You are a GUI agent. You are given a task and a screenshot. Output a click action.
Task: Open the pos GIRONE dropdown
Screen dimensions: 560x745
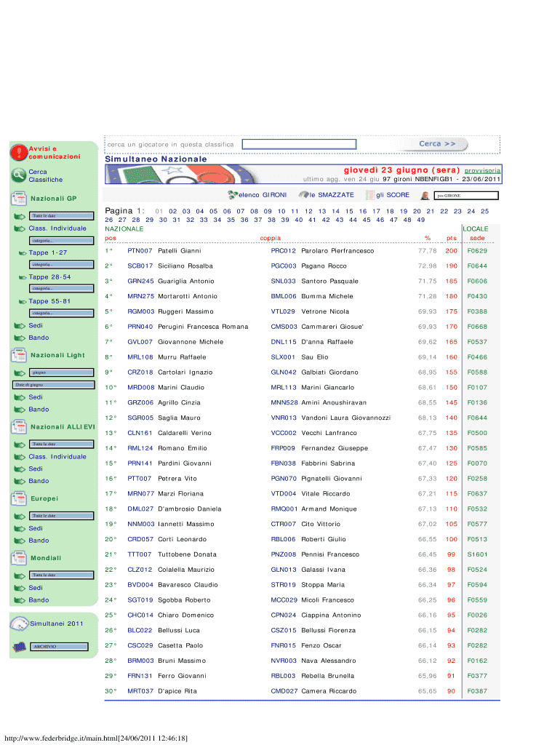pyautogui.click(x=465, y=196)
